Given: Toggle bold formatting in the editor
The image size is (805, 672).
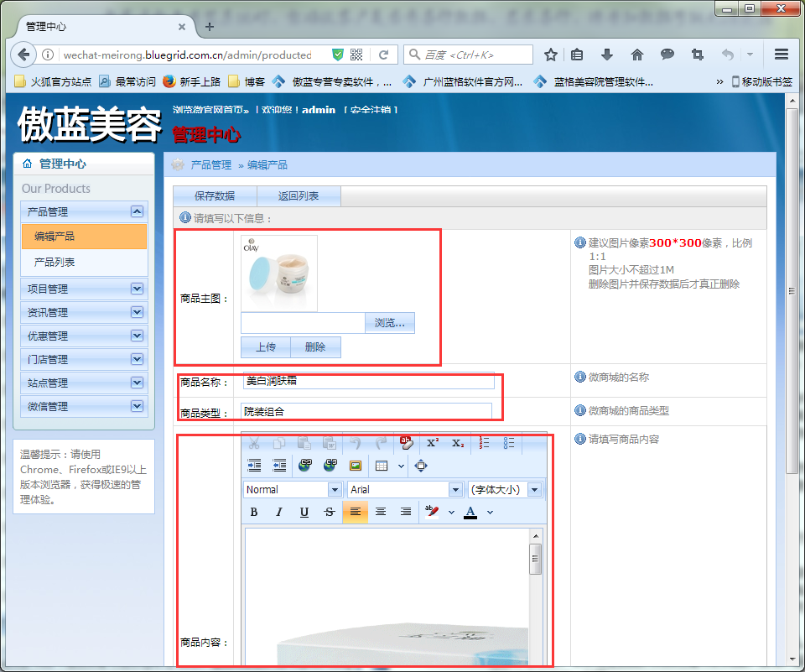Looking at the screenshot, I should 254,512.
